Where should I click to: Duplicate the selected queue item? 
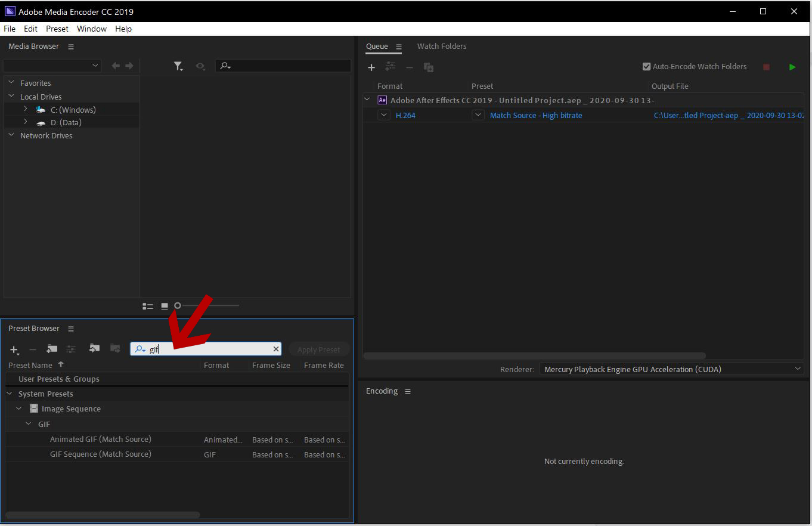point(429,67)
